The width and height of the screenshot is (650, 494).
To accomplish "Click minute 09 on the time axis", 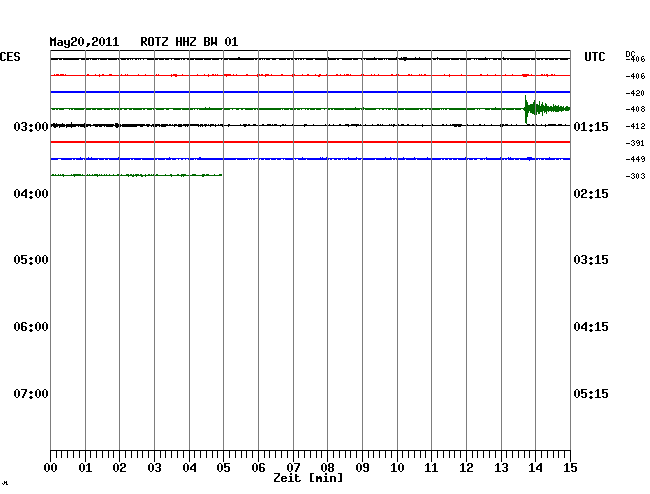I will click(x=362, y=468).
